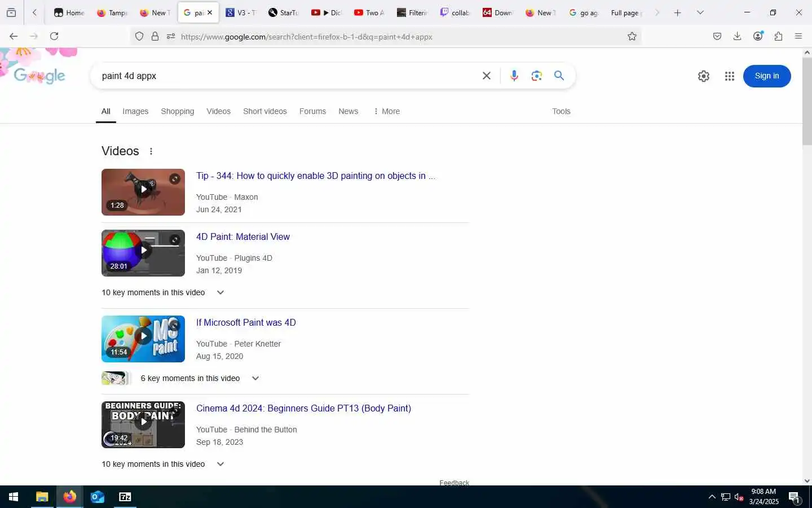Open the notification center icon

[794, 497]
